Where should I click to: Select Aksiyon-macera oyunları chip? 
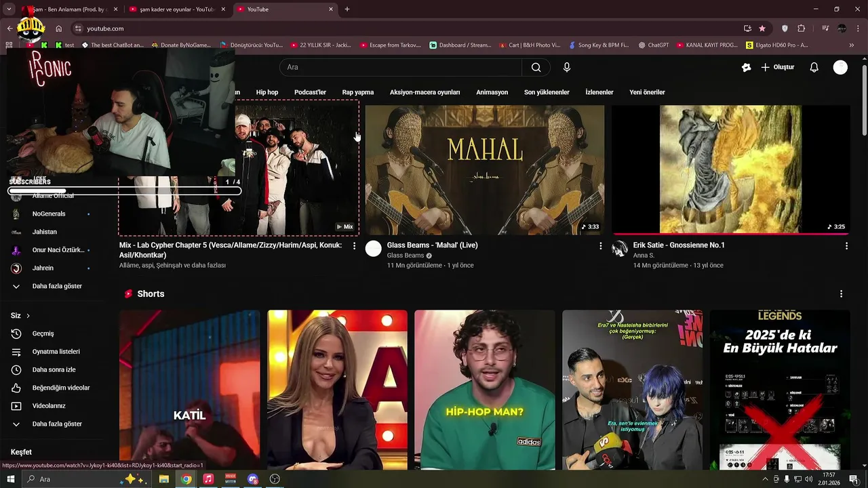click(x=425, y=92)
